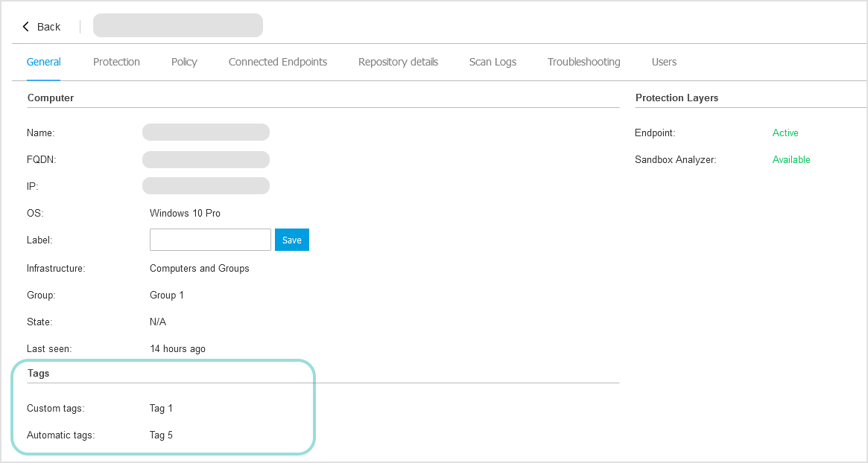This screenshot has width=868, height=463.
Task: Click inside the Label text field
Action: tap(210, 240)
